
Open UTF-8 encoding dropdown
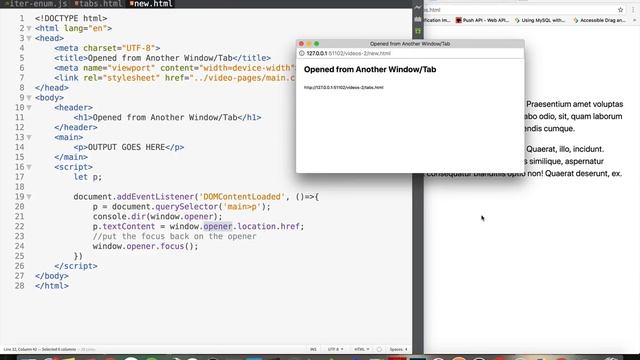(x=335, y=349)
